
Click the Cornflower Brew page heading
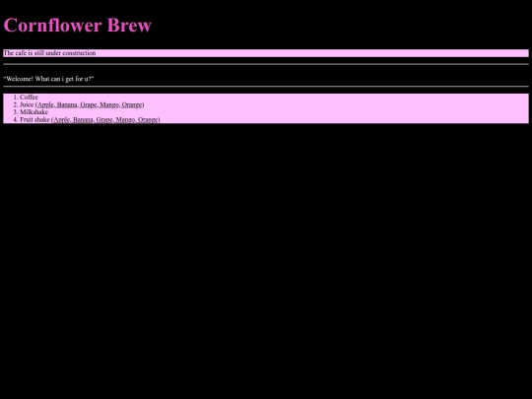click(x=78, y=25)
